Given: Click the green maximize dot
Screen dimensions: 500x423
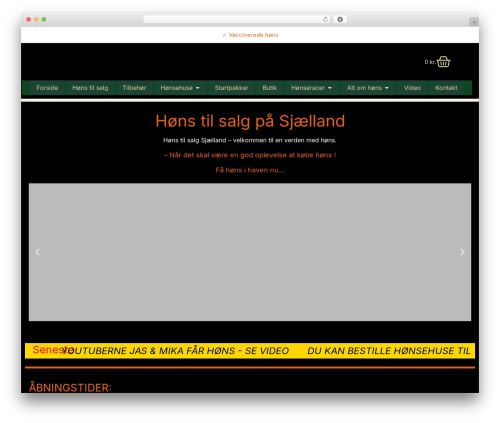Looking at the screenshot, I should tap(44, 19).
